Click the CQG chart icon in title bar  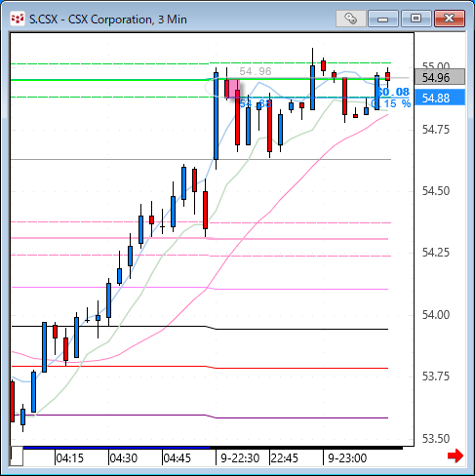17,19
